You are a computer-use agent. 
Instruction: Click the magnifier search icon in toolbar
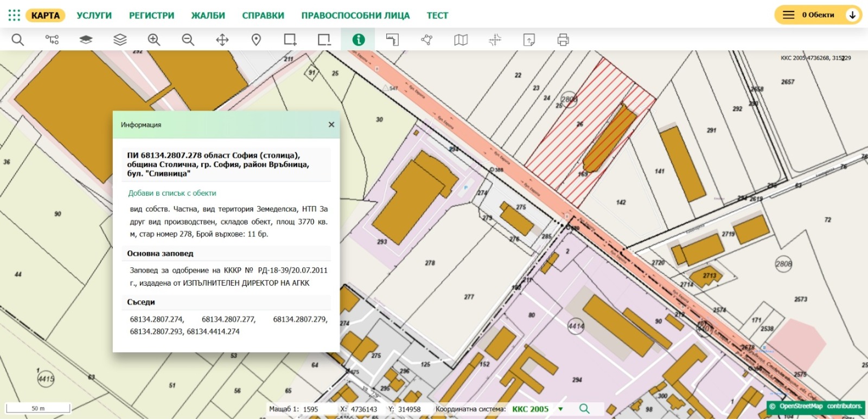(18, 40)
